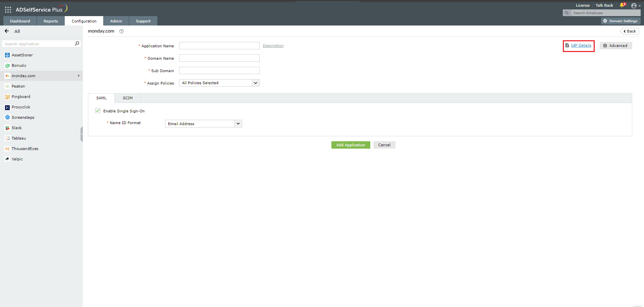The image size is (644, 307).
Task: Click the Tableau app icon
Action: [x=7, y=138]
